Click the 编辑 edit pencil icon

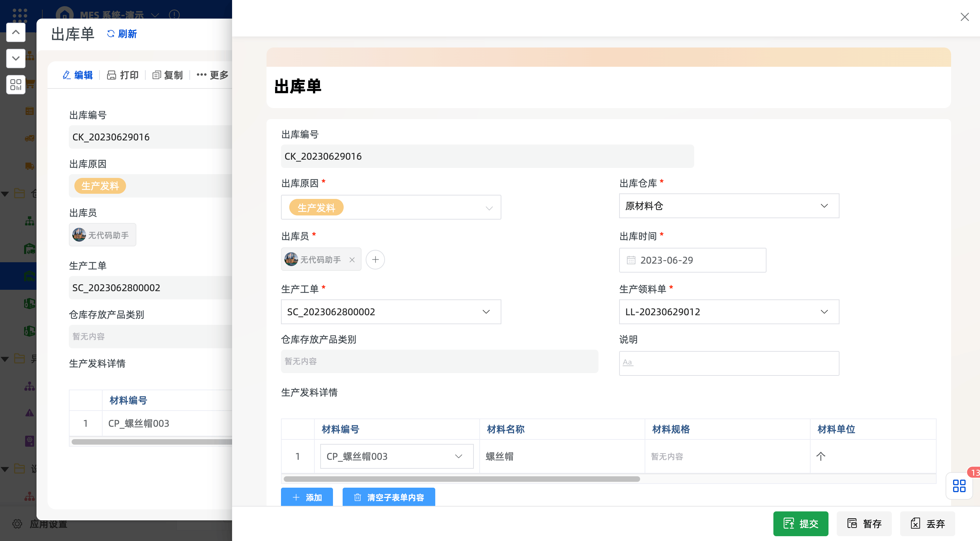66,75
